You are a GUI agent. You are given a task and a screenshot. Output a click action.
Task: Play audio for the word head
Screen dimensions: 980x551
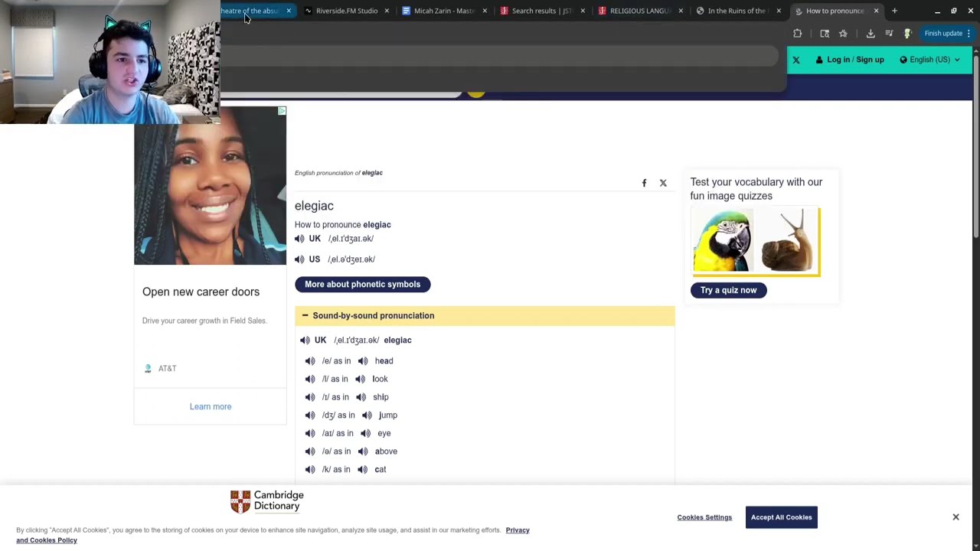(x=363, y=361)
